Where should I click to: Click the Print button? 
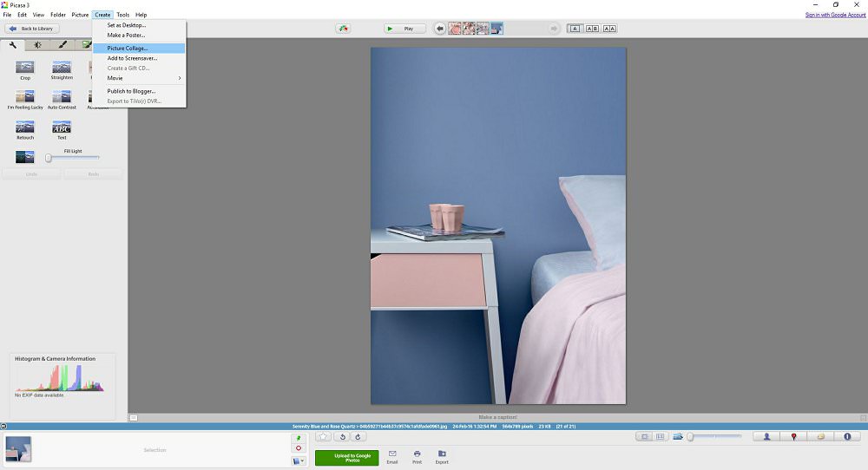(x=417, y=457)
